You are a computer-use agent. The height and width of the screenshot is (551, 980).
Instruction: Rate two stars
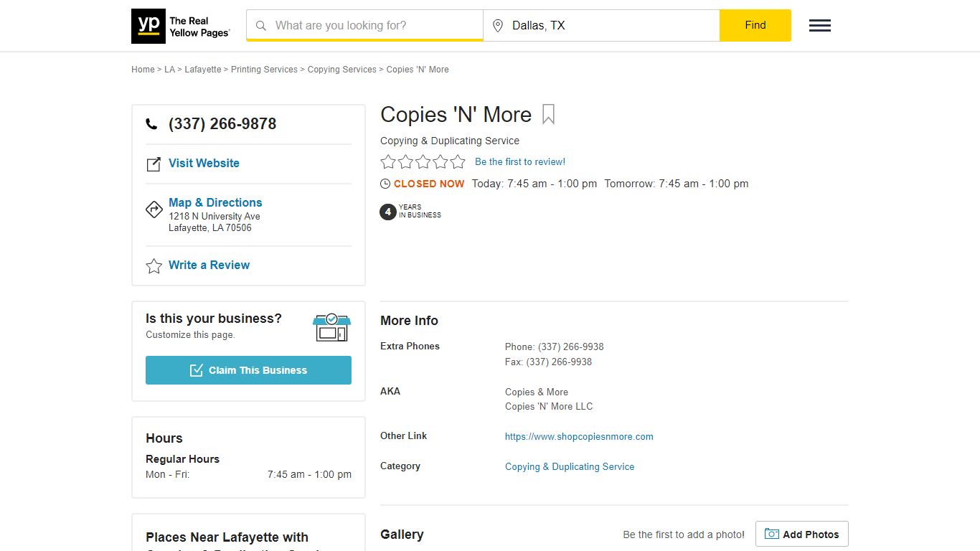coord(405,162)
